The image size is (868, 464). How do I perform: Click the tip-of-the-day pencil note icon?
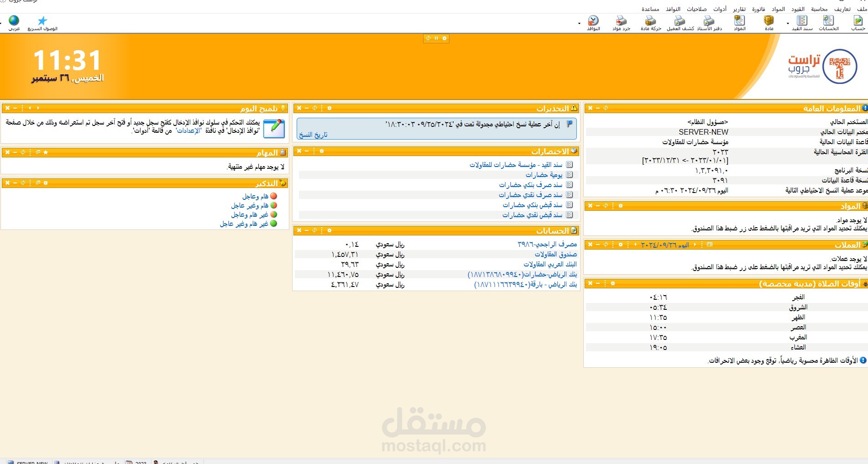(274, 129)
